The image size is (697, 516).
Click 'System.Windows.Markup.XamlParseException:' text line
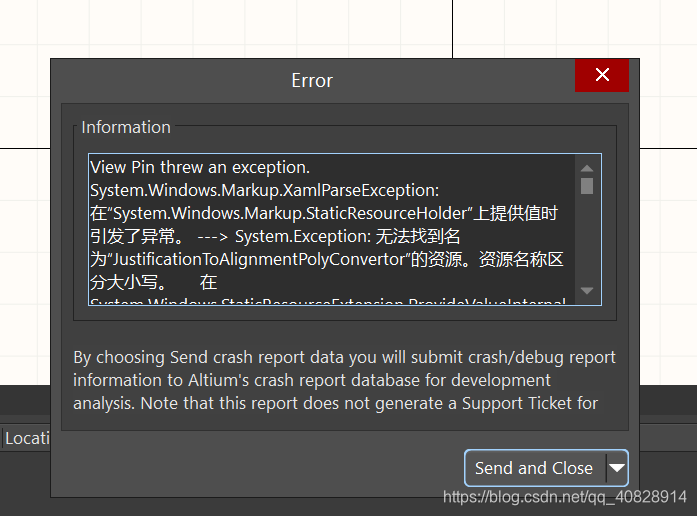(264, 190)
